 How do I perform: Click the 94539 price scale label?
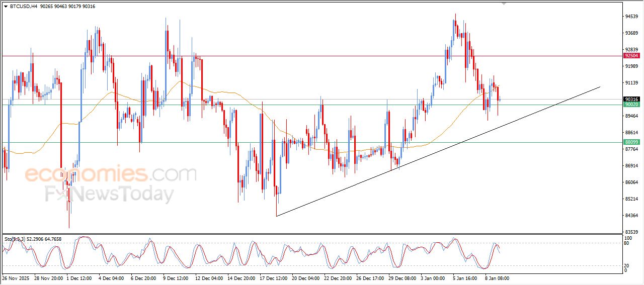click(x=631, y=17)
